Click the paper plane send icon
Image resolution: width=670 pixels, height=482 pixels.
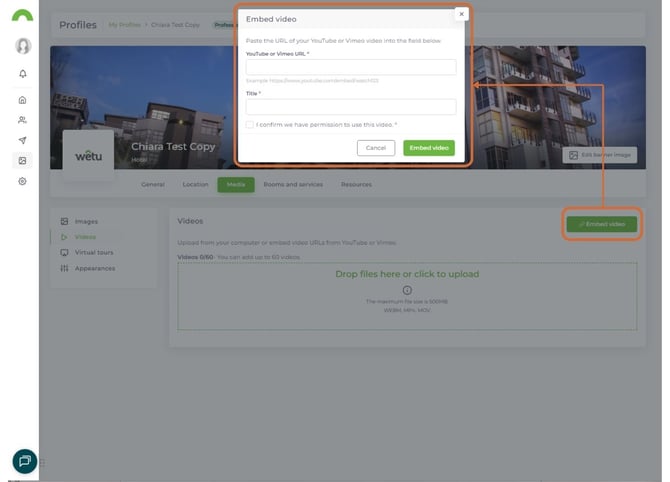click(23, 140)
